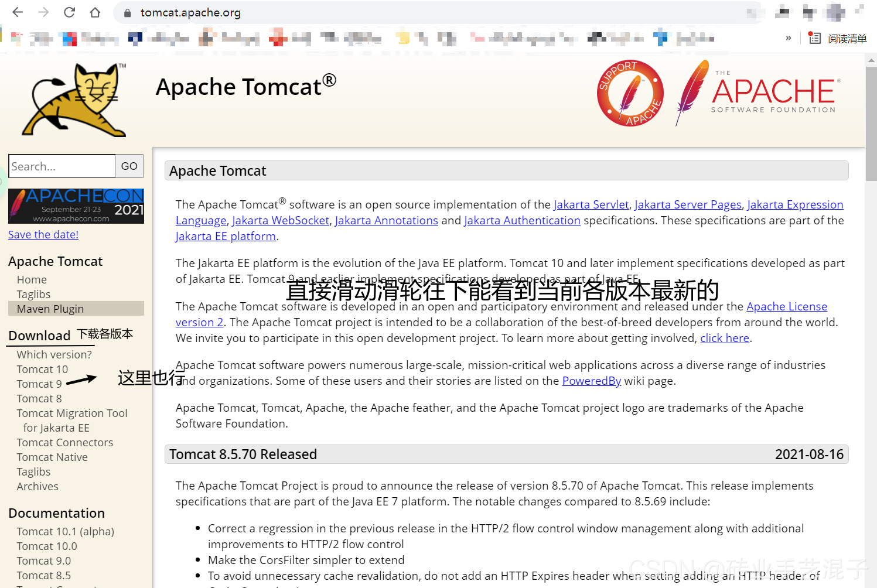This screenshot has width=877, height=588.
Task: Click the Tomcat cat logo
Action: click(73, 100)
